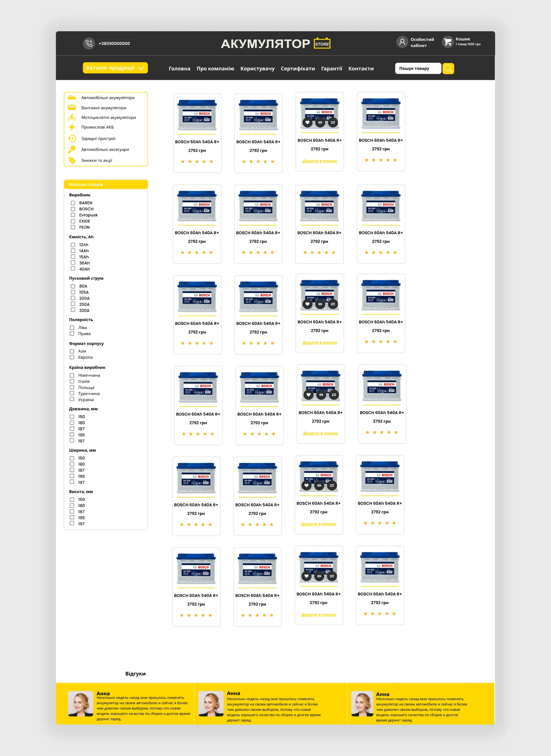The image size is (551, 756).
Task: Click the compare arrows icon on a BOSCH battery
Action: 333,122
